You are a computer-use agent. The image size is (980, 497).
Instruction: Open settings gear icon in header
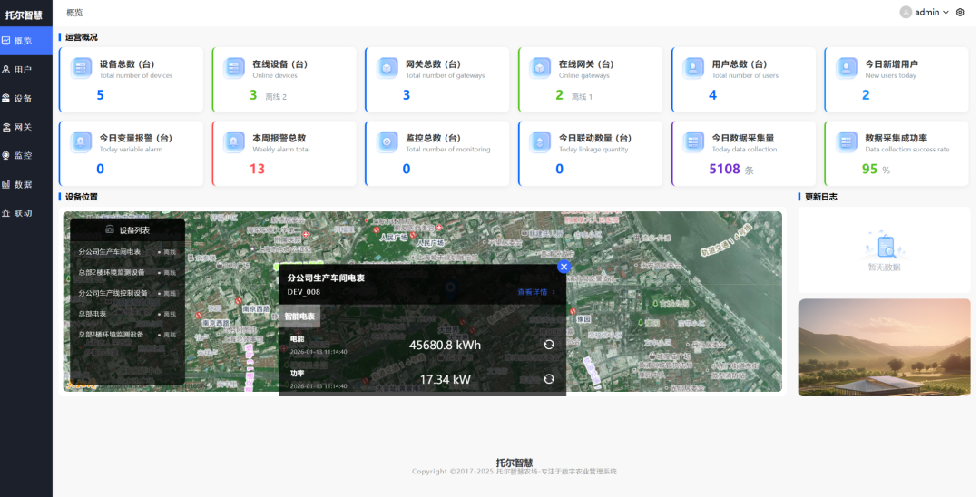coord(961,12)
